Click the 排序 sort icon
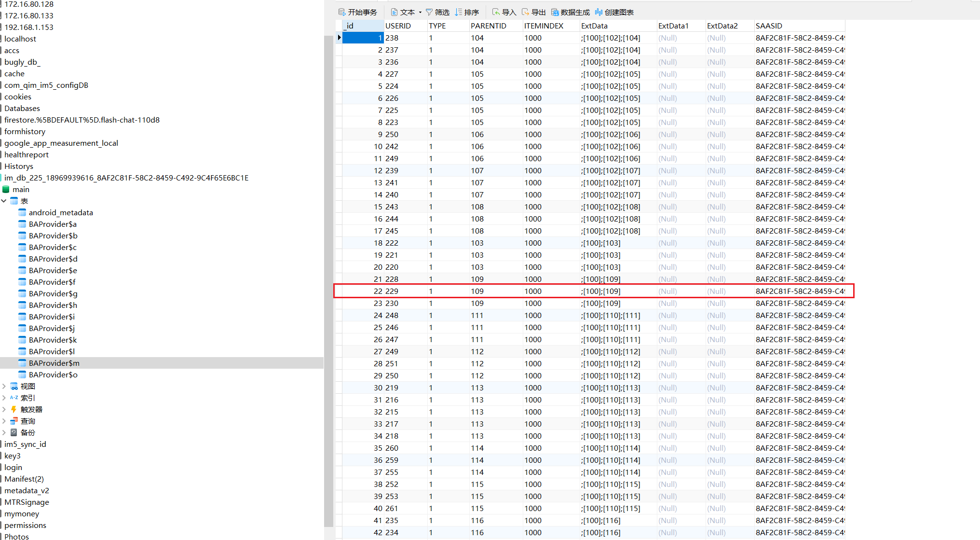Image resolution: width=980 pixels, height=540 pixels. tap(459, 12)
